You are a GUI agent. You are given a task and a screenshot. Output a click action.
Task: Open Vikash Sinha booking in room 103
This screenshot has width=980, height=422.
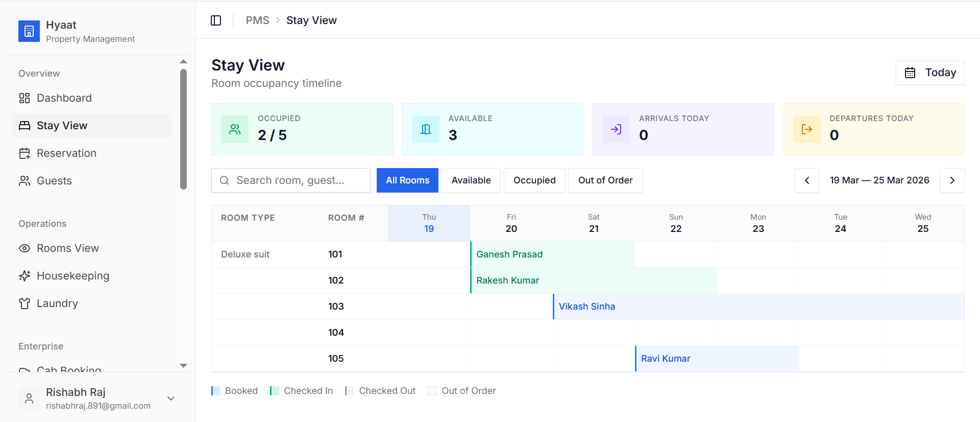758,307
